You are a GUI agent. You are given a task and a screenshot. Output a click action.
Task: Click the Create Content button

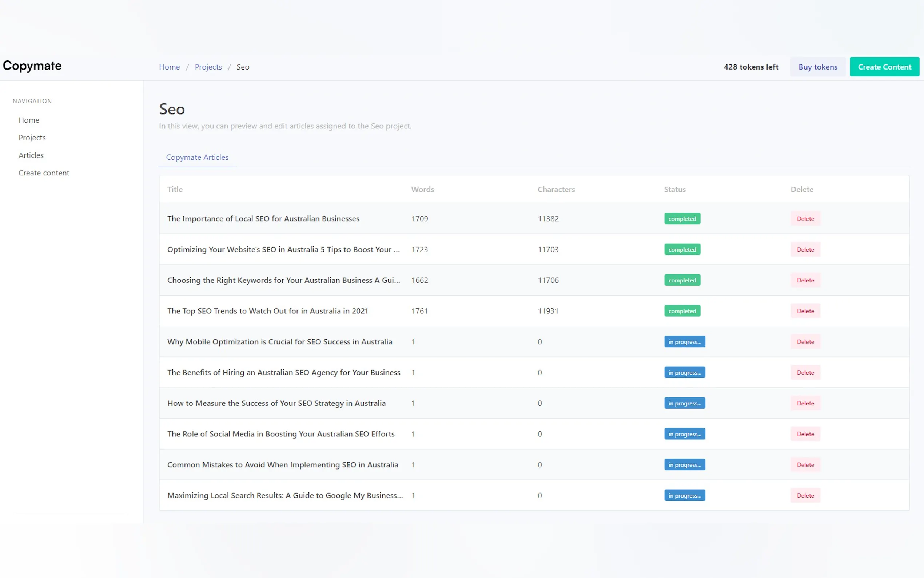click(884, 67)
